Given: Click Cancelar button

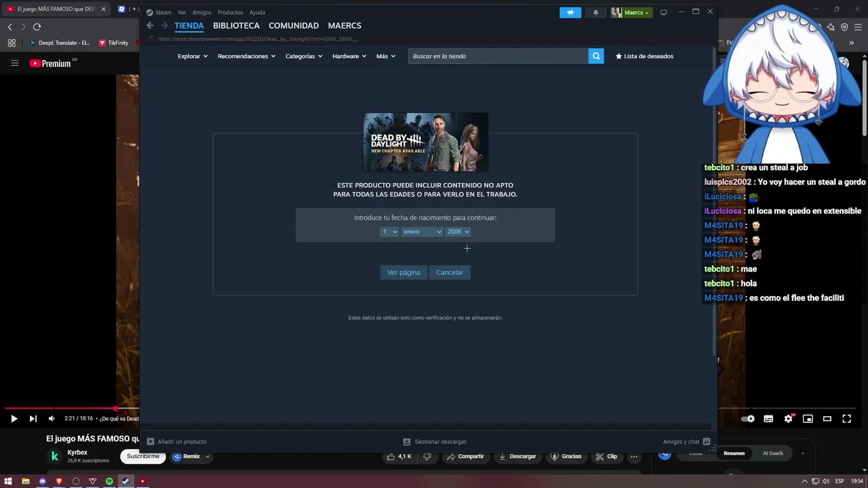Looking at the screenshot, I should (x=450, y=272).
